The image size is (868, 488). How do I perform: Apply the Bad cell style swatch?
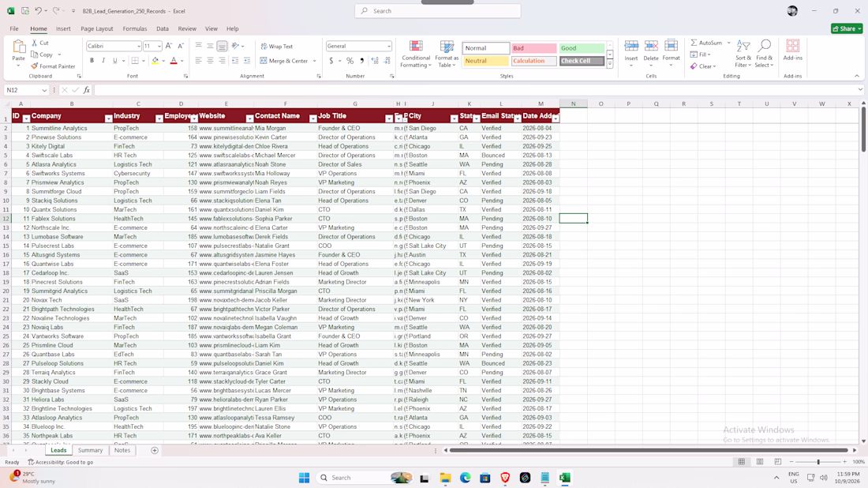533,48
